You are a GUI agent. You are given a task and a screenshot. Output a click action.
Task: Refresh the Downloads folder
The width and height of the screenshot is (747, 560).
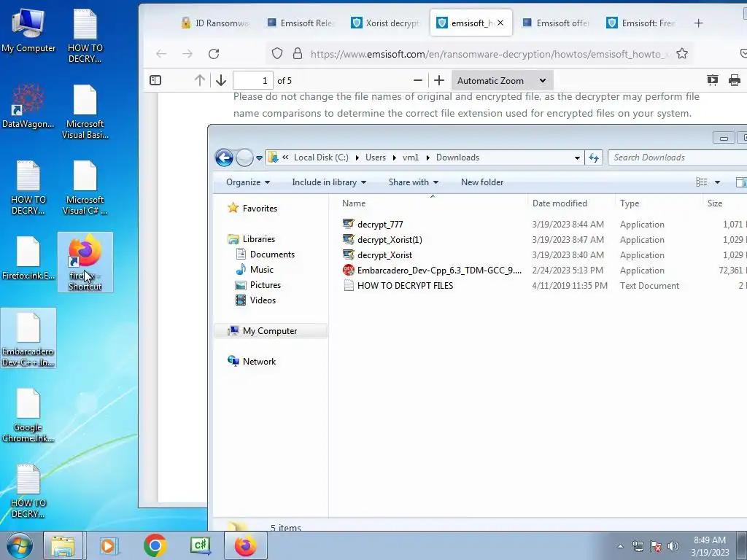(594, 157)
